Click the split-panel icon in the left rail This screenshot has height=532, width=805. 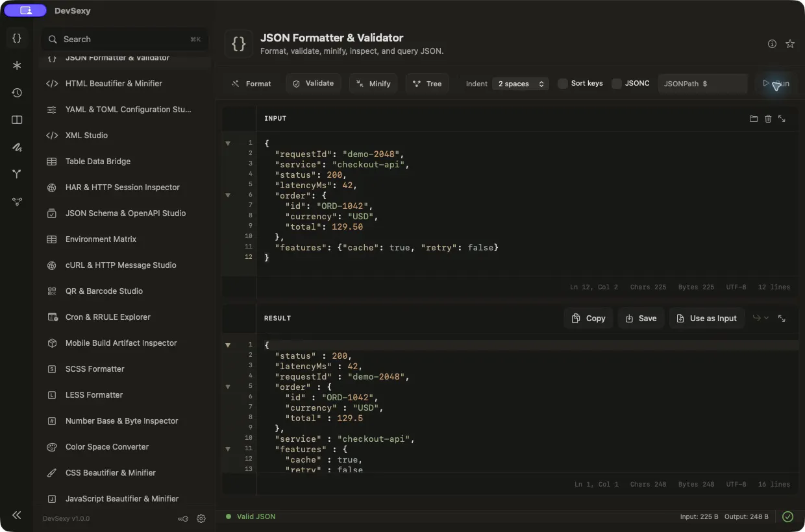pos(17,120)
